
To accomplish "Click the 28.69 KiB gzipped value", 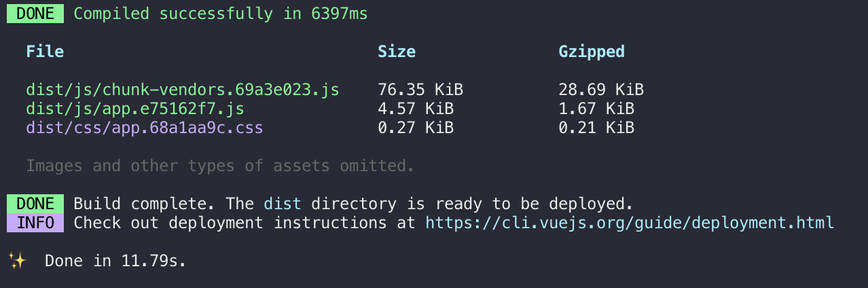I will (601, 90).
